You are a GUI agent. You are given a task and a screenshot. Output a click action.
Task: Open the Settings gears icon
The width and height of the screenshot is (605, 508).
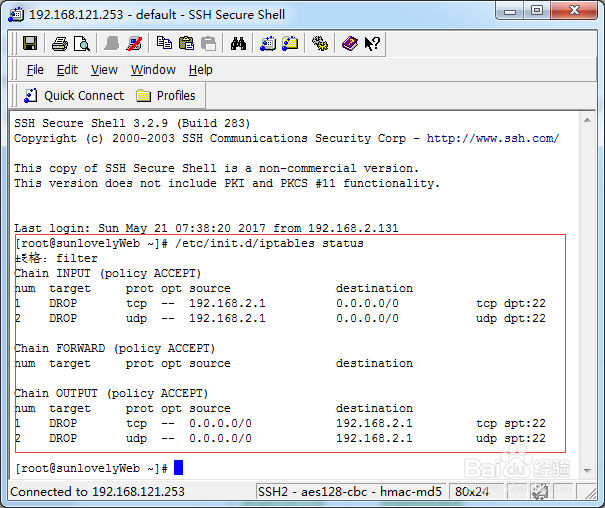click(320, 43)
